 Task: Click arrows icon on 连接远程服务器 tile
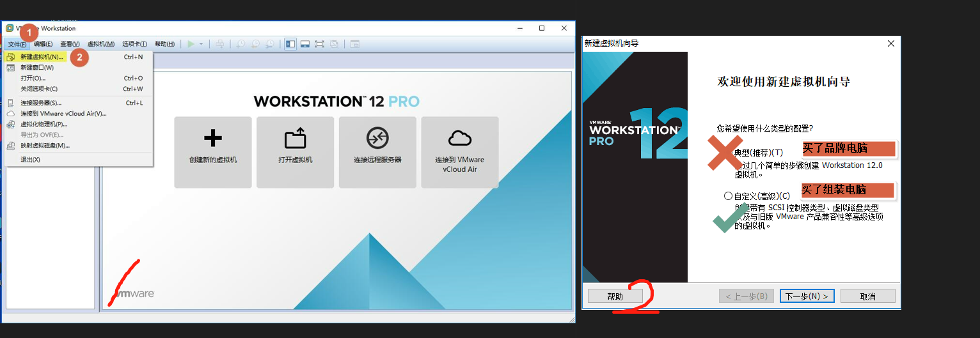(377, 138)
